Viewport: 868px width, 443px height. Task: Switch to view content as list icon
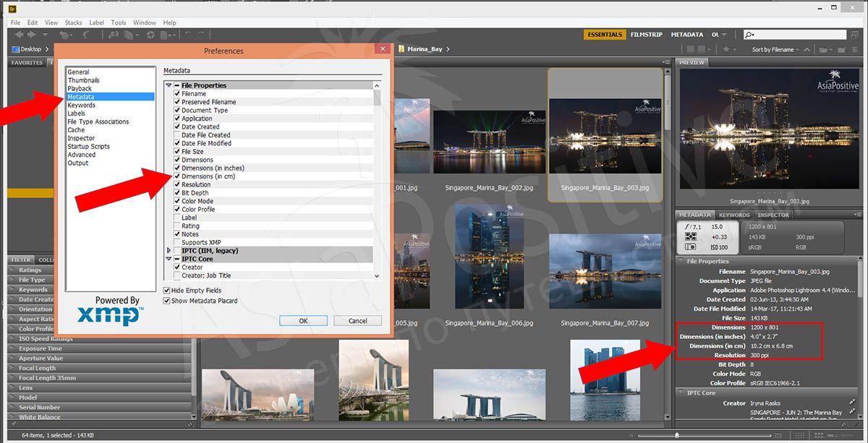click(x=846, y=435)
